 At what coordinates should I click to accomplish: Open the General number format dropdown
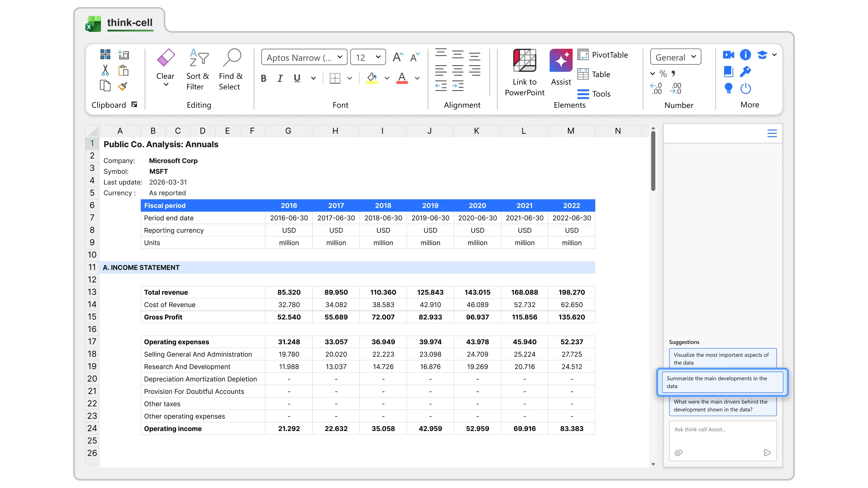pyautogui.click(x=676, y=57)
